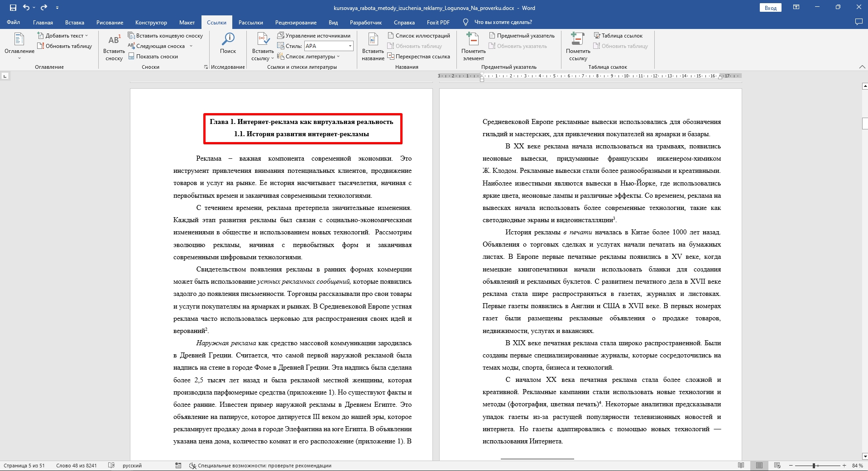
Task: Zoom in with the plus button
Action: (844, 466)
